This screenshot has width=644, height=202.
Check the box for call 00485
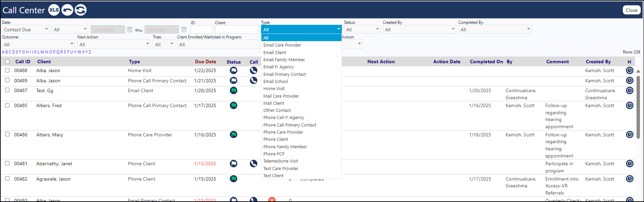7,105
